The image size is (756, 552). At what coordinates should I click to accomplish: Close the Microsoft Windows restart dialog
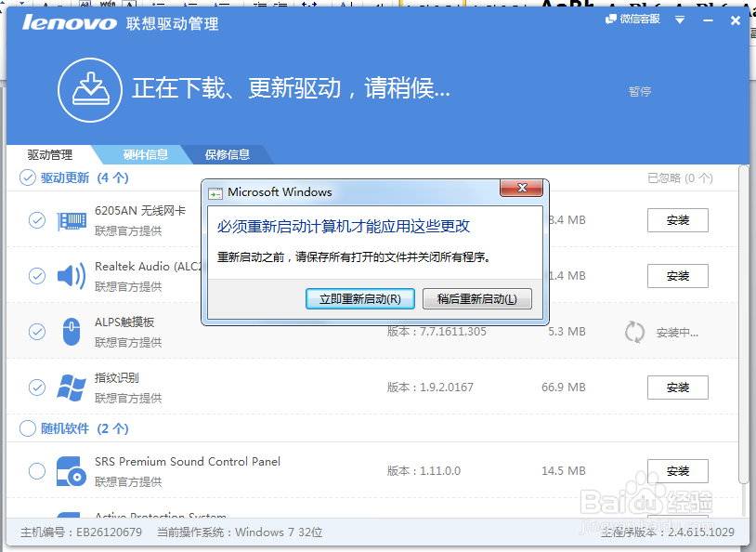click(x=522, y=188)
